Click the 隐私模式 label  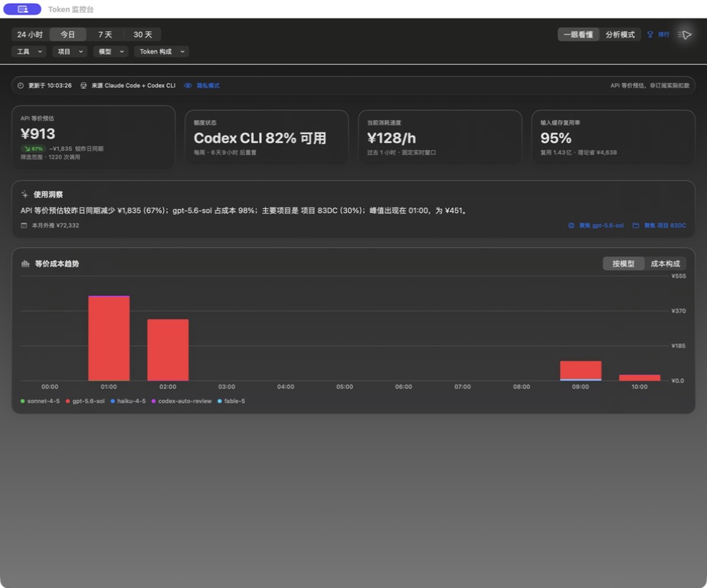click(208, 86)
